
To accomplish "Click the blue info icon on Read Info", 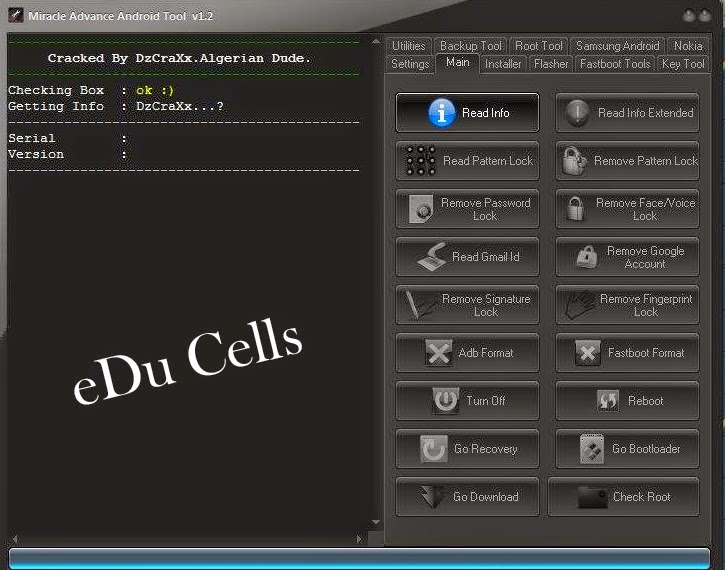I will click(x=441, y=113).
